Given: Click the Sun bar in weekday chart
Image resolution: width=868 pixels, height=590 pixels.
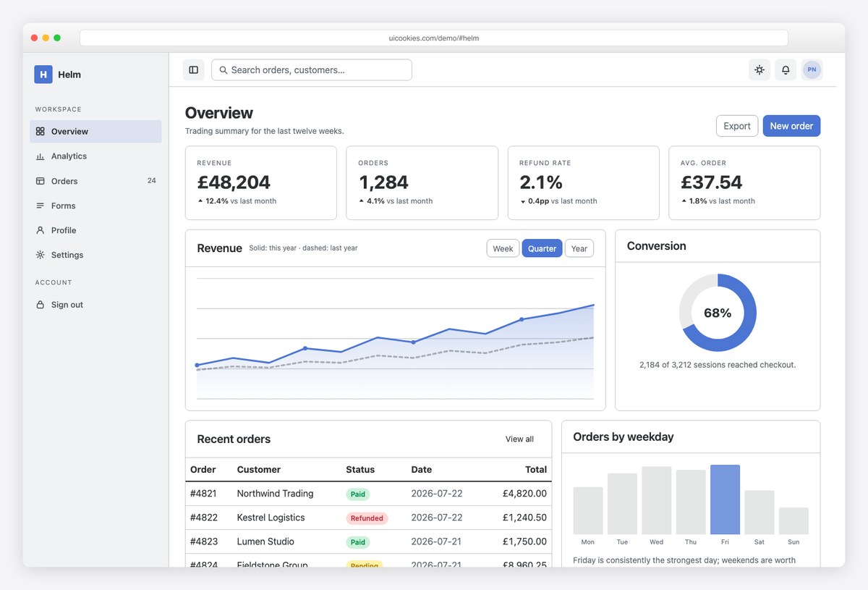Looking at the screenshot, I should coord(793,521).
